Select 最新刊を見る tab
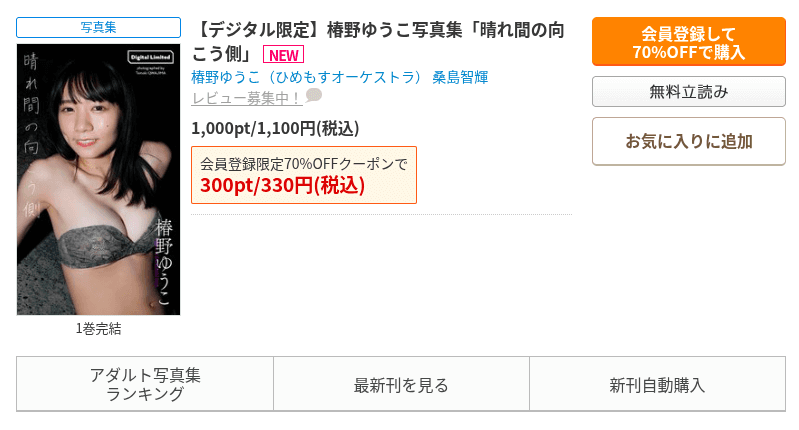This screenshot has width=799, height=430. [x=401, y=384]
